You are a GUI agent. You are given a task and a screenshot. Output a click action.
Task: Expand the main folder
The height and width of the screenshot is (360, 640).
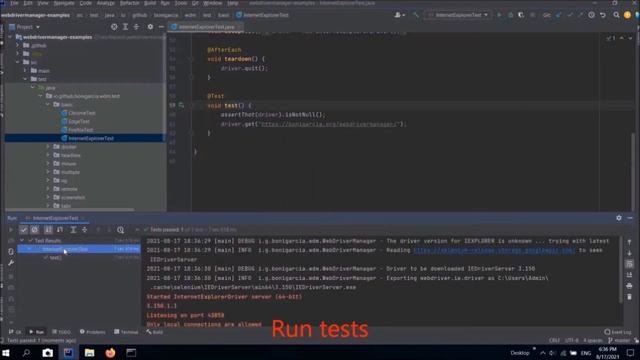tap(25, 71)
